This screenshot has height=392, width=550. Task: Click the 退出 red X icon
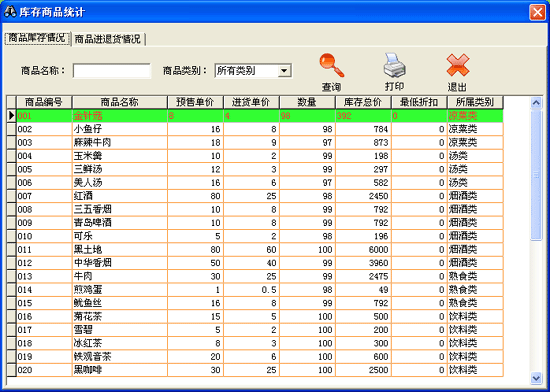pyautogui.click(x=458, y=65)
